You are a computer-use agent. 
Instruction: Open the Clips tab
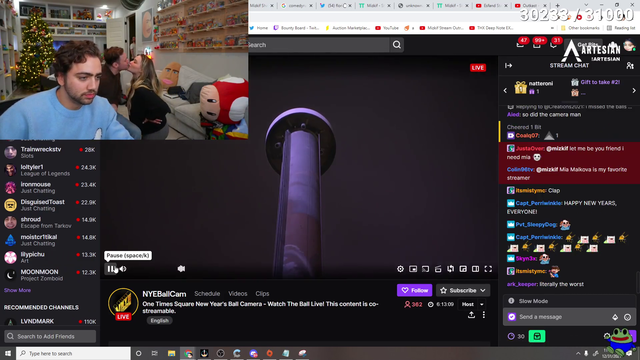(262, 293)
